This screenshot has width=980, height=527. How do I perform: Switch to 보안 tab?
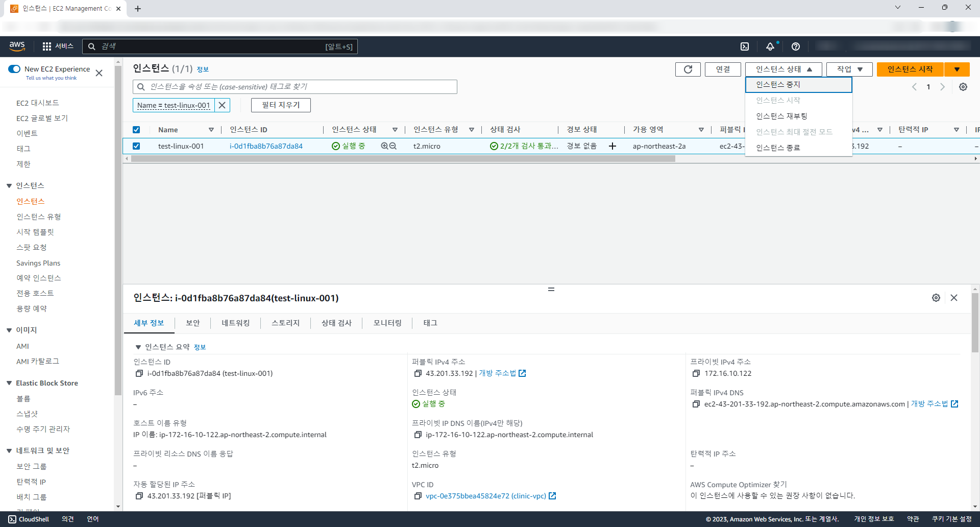[x=193, y=323]
